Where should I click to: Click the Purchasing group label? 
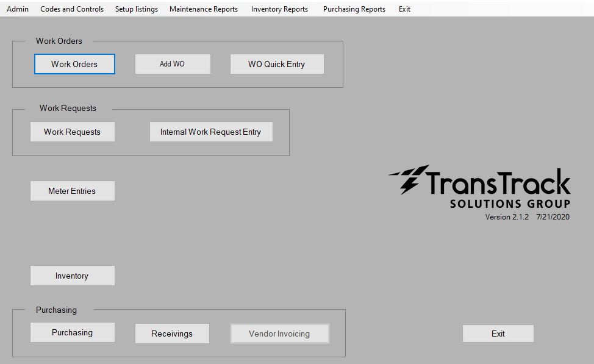57,310
